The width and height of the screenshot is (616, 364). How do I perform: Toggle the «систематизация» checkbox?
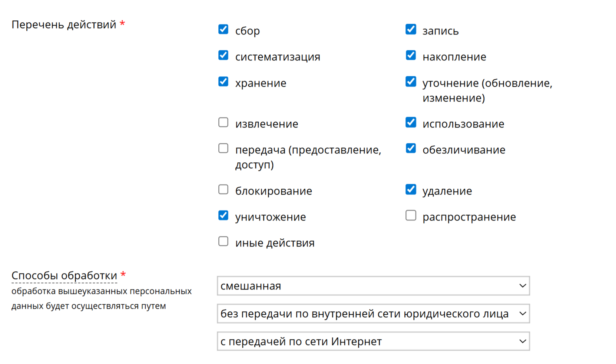223,55
